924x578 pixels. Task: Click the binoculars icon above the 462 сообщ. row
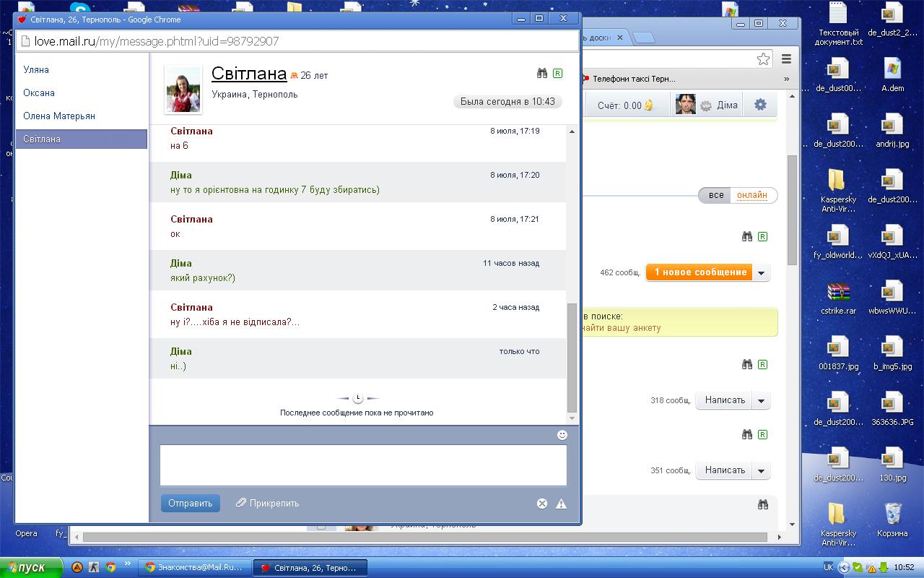747,236
